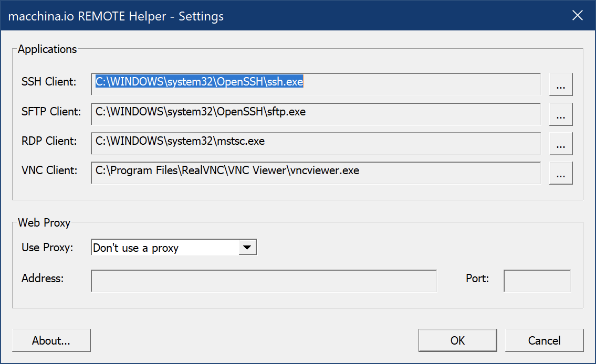Click the "Port:" label
The image size is (596, 364).
point(477,278)
